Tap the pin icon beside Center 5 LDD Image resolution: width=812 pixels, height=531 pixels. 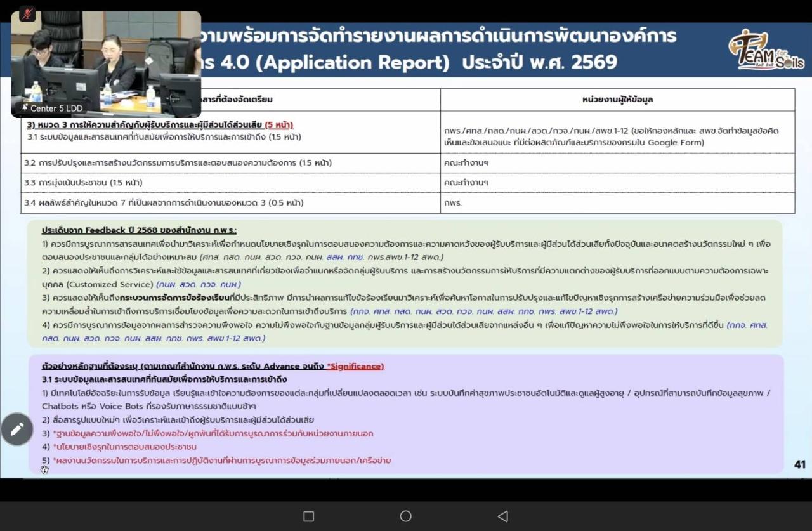pyautogui.click(x=25, y=108)
